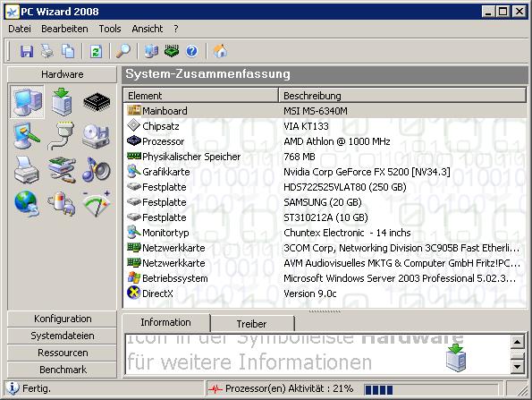Click the Element column header

coord(200,96)
